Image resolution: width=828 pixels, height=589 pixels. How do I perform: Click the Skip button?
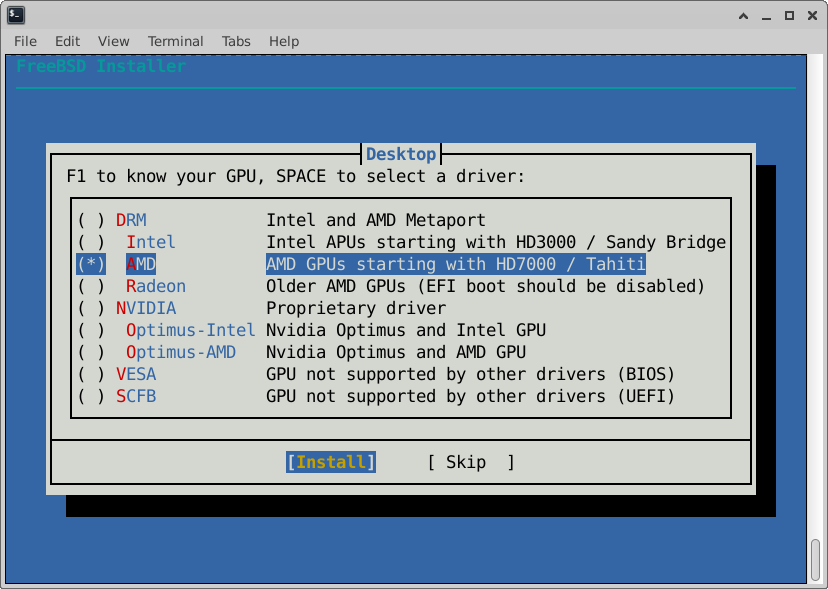471,462
